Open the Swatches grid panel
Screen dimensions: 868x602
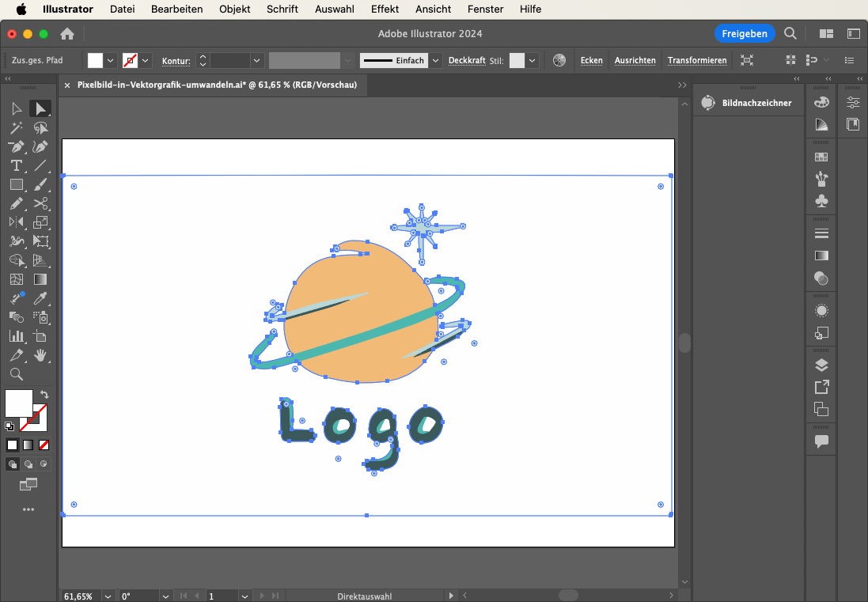coord(821,157)
